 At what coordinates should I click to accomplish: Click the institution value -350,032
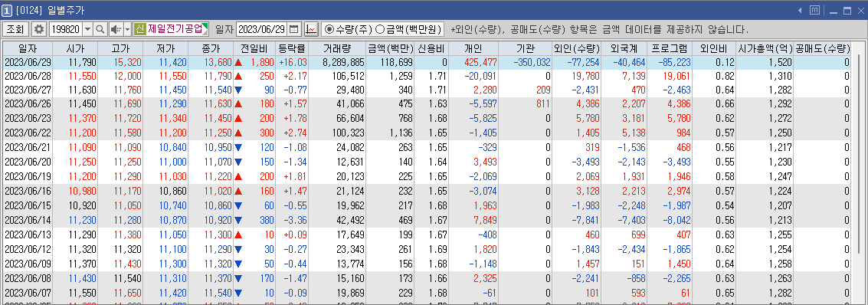pos(532,63)
